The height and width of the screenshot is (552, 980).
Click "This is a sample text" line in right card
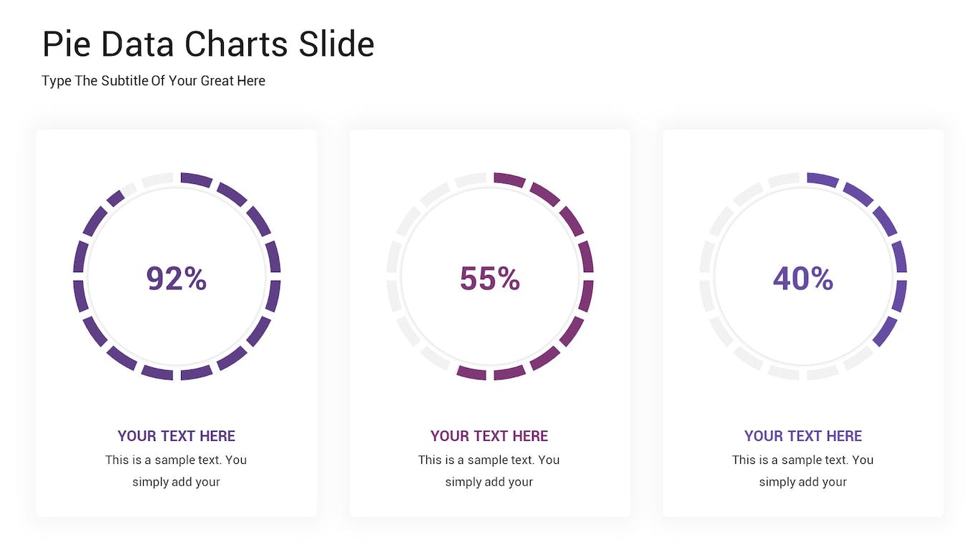pos(803,460)
